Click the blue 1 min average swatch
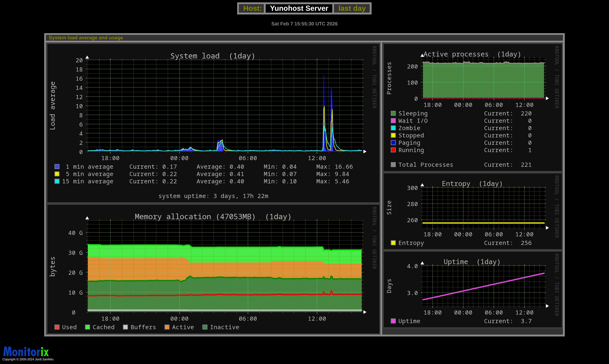The width and height of the screenshot is (609, 364). click(x=57, y=167)
